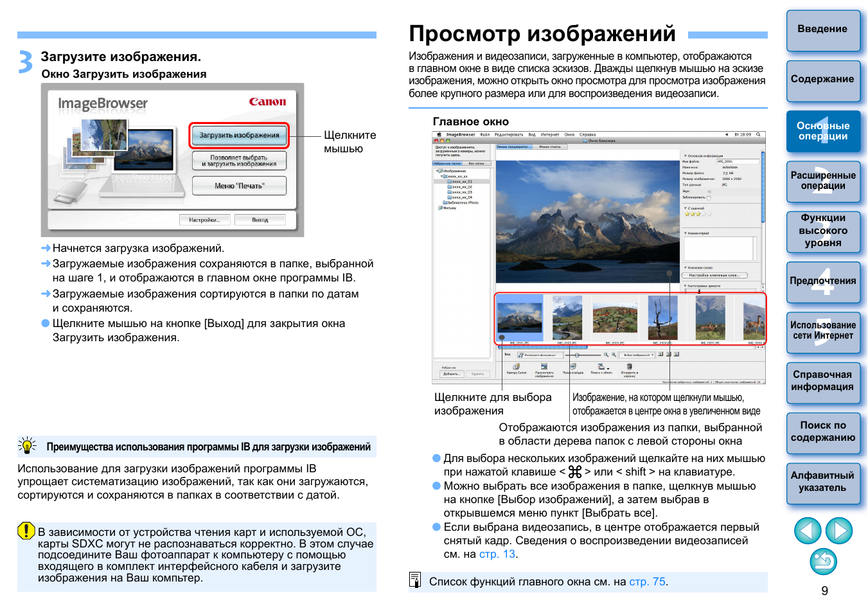Click the Фильмы folder icon in tree
The height and width of the screenshot is (613, 868).
tap(440, 208)
